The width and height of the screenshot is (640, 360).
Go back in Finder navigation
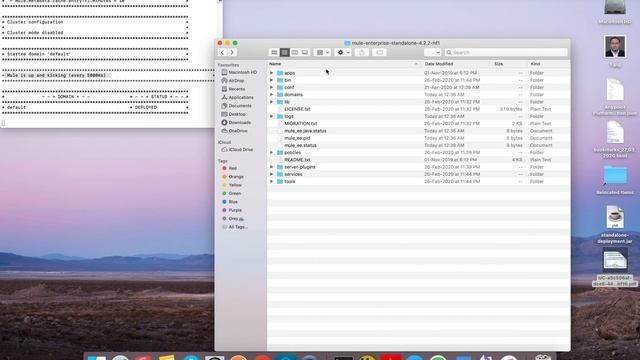[x=222, y=52]
